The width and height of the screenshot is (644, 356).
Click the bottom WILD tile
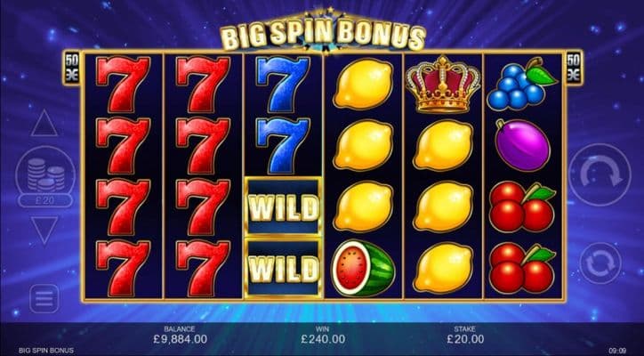(x=283, y=269)
